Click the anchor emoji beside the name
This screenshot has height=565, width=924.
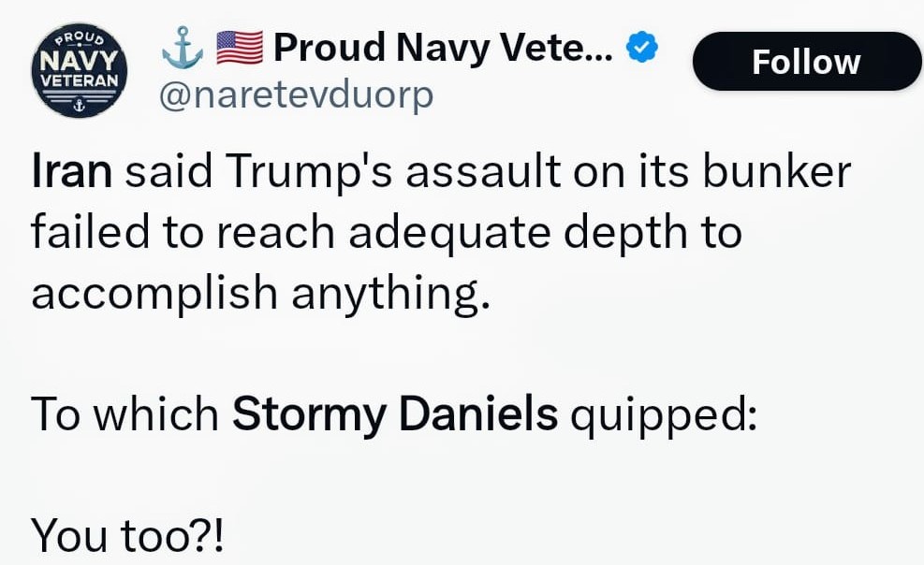(x=182, y=48)
